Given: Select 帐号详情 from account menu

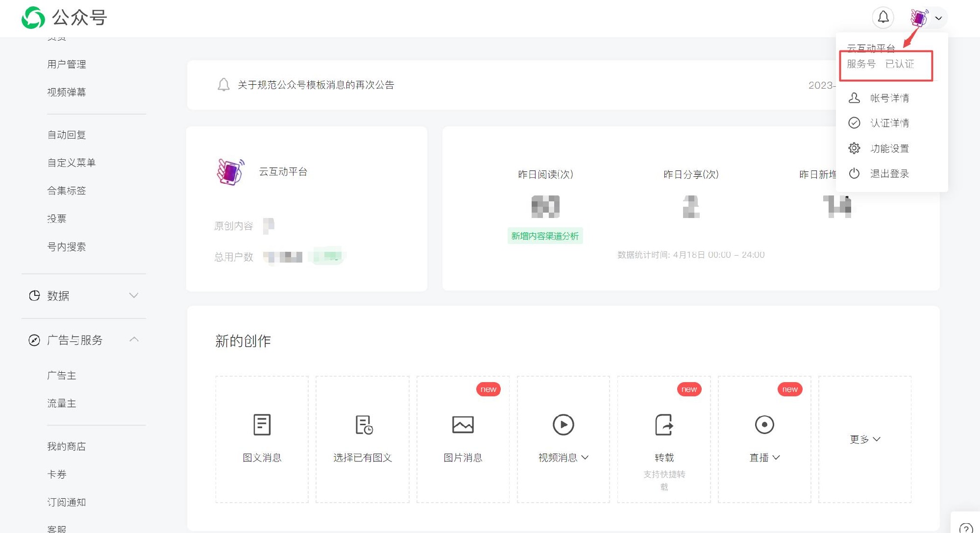Looking at the screenshot, I should pos(889,98).
